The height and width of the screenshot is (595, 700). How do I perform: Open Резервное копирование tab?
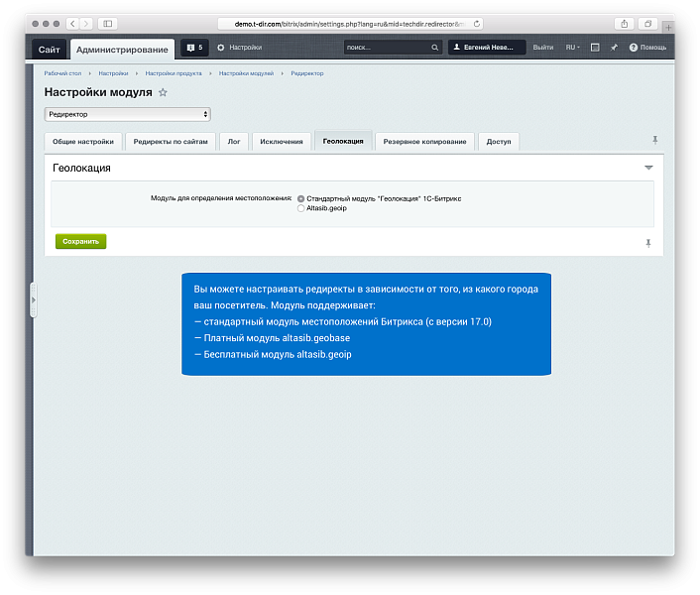tap(424, 142)
